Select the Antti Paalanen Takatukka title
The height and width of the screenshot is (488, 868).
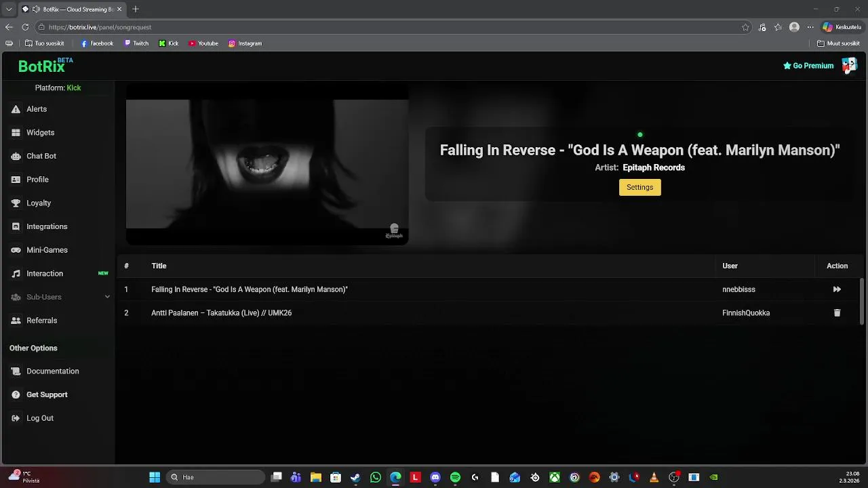(221, 313)
